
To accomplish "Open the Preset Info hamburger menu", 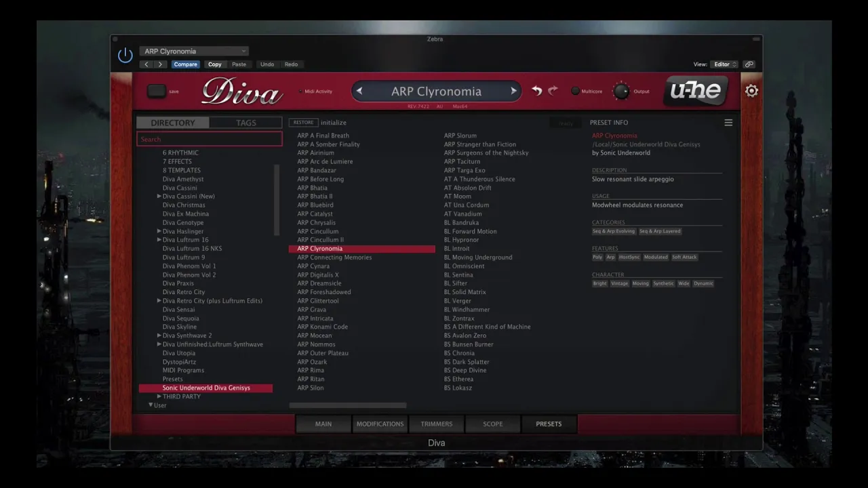I will coord(728,123).
